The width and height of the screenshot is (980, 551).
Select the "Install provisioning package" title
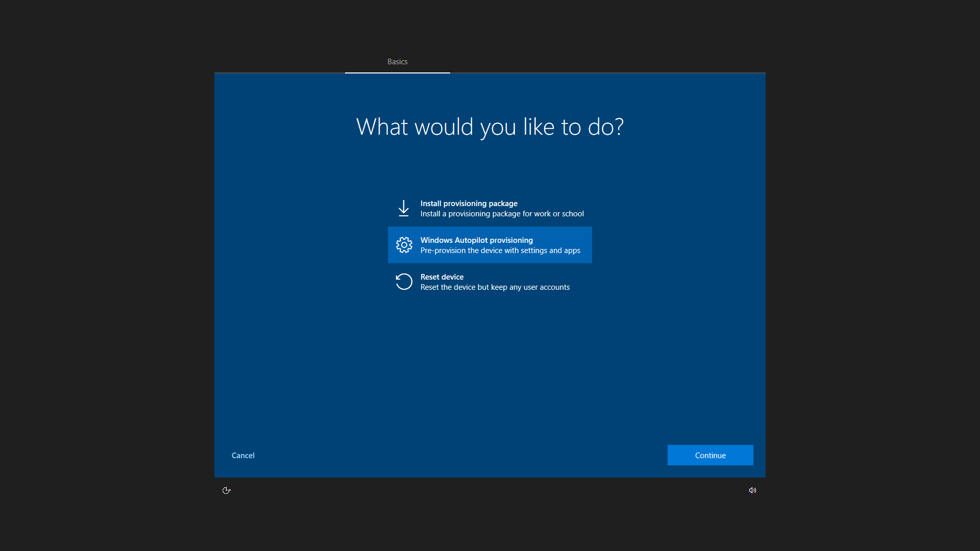coord(469,204)
